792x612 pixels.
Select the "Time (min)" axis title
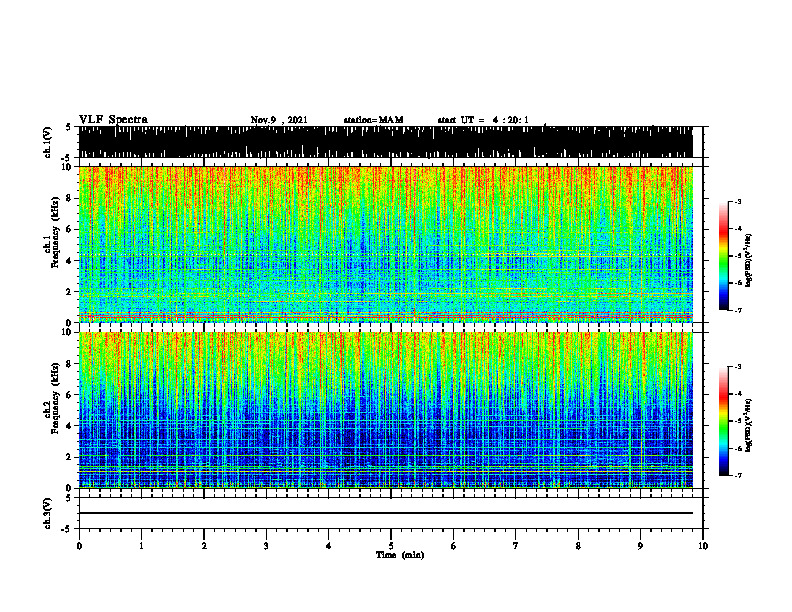400,555
